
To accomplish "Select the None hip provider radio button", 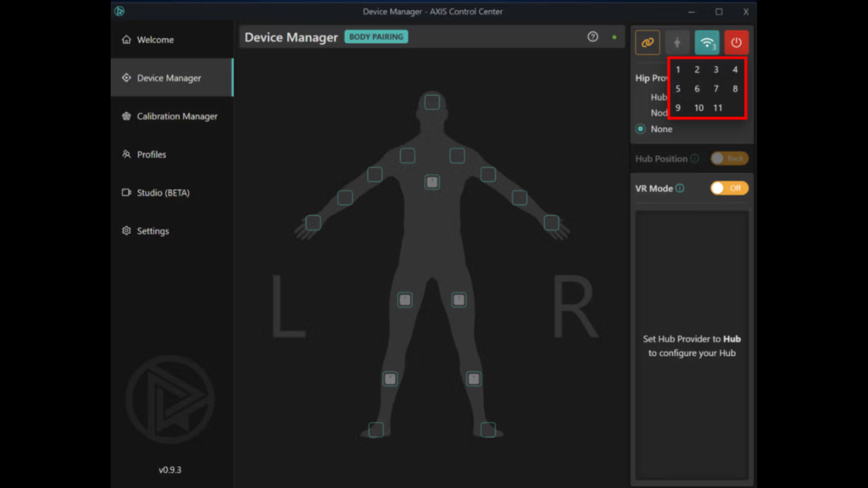I will [x=641, y=129].
